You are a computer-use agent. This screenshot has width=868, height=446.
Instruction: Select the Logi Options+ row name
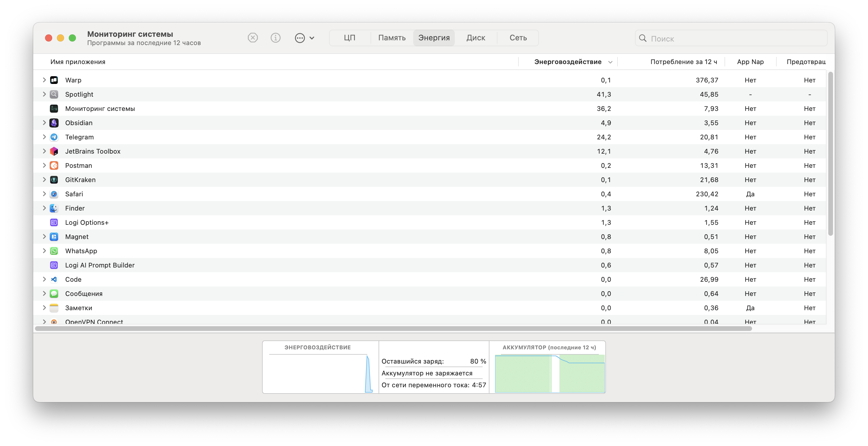click(87, 222)
